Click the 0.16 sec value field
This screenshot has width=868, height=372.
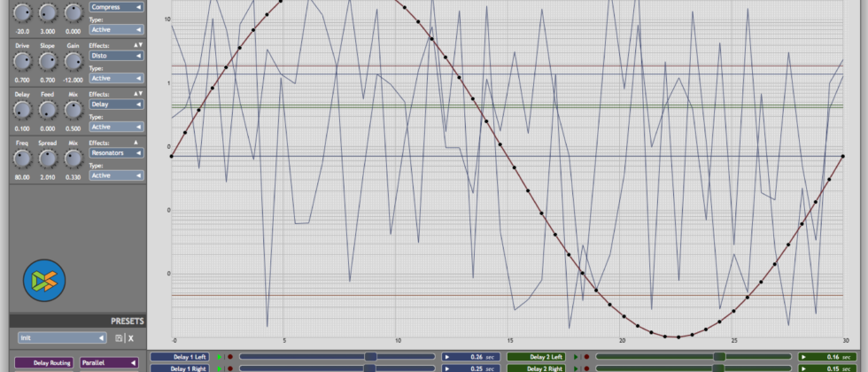click(x=827, y=357)
